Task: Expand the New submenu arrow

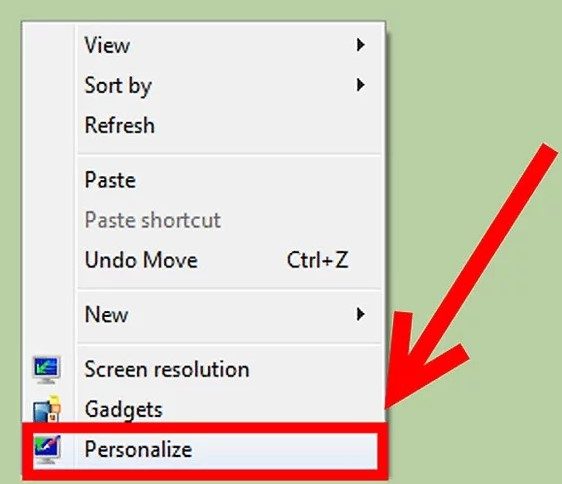Action: (x=361, y=314)
